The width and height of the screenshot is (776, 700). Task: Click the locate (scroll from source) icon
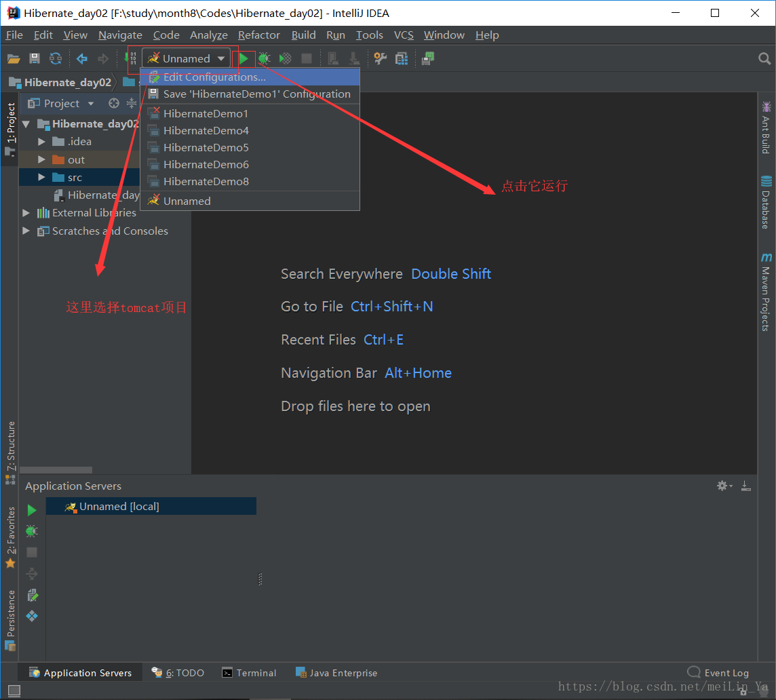114,104
